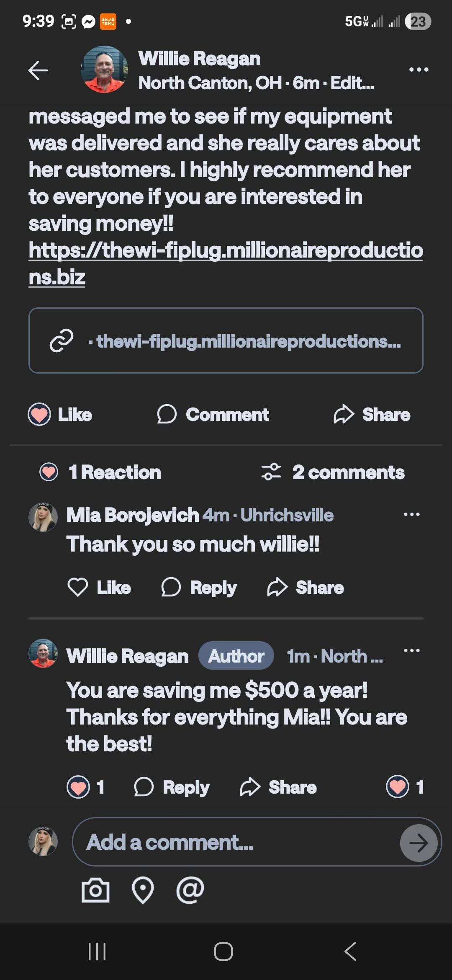Tap the back arrow at top left
Image resolution: width=452 pixels, height=980 pixels.
(38, 70)
